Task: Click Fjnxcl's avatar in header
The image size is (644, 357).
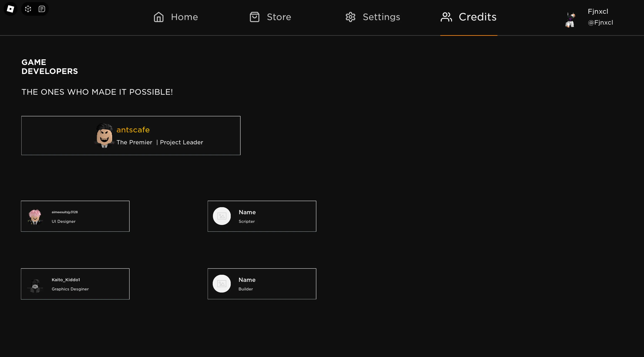Action: [x=570, y=19]
